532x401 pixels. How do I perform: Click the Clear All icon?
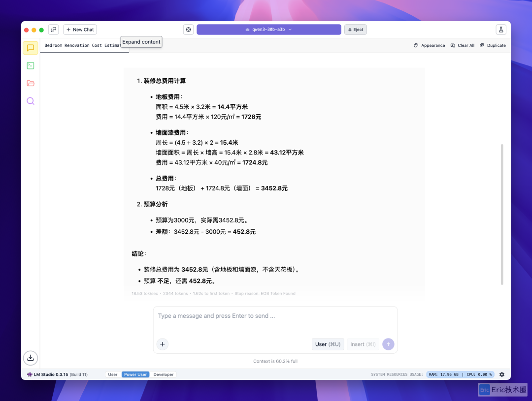pos(453,45)
